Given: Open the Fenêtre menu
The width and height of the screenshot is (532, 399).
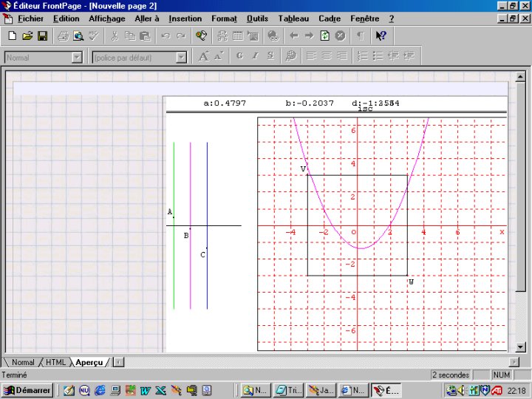Looking at the screenshot, I should point(365,18).
